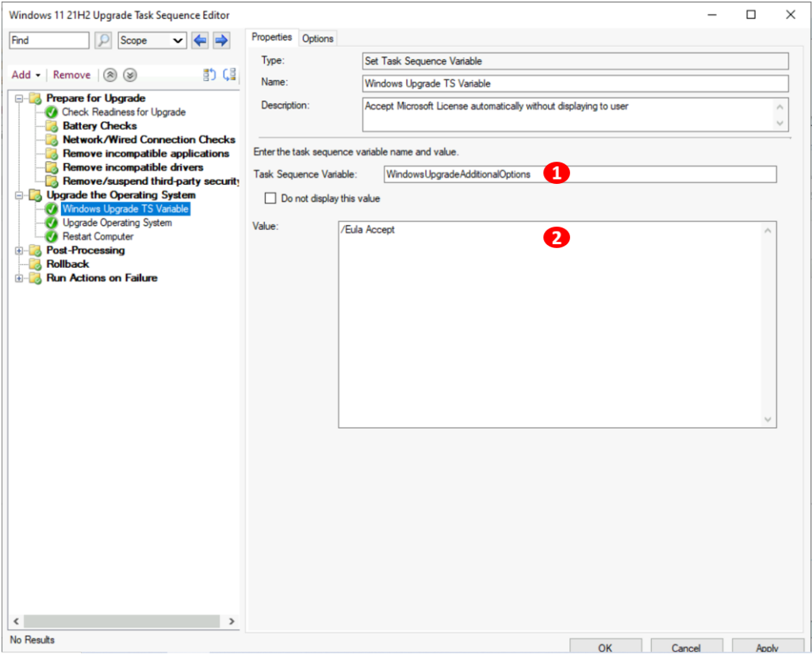
Task: Collapse Upgrade the Operating System group
Action: 19,195
